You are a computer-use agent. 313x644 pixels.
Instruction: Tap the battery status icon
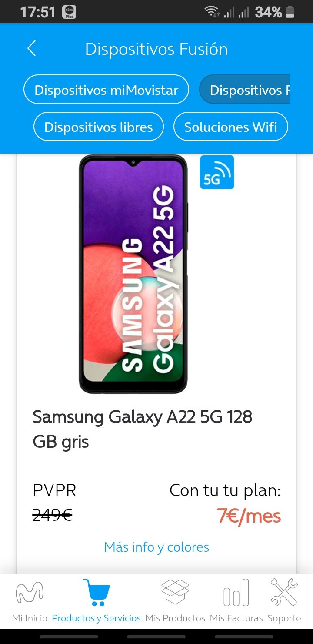(x=290, y=12)
